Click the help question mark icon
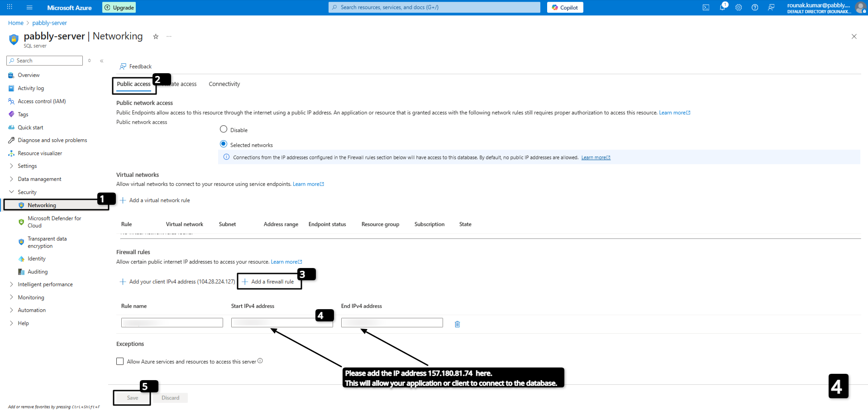The image size is (868, 410). (755, 8)
